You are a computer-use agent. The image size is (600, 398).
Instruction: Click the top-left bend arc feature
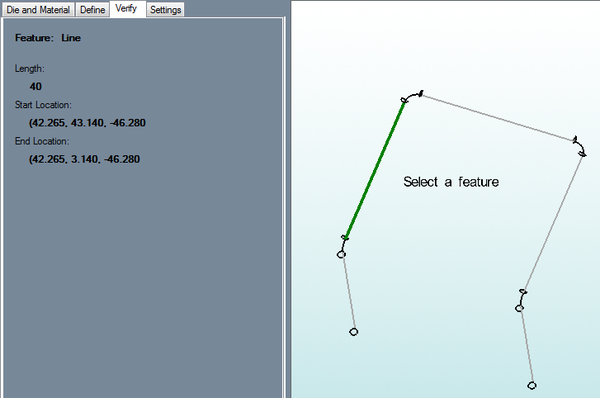click(x=412, y=96)
